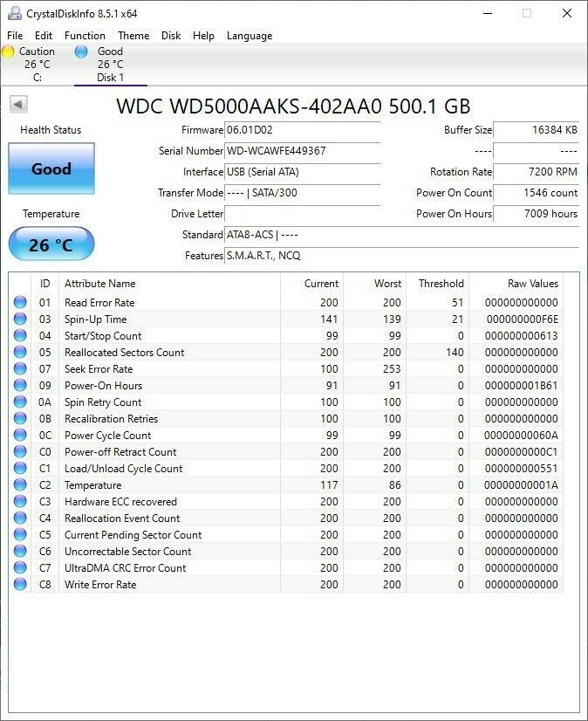Click the previous disk arrow button
Viewport: 588px width, 721px height.
18,105
